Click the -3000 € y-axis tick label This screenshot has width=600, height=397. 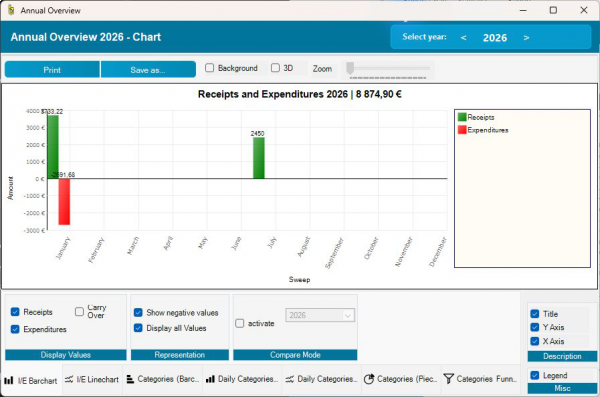(35, 230)
